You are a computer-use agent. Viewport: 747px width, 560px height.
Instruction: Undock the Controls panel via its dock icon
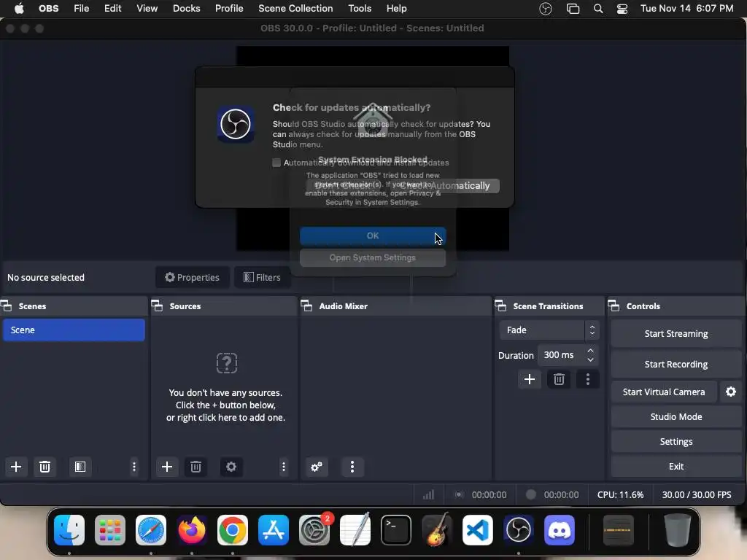614,306
